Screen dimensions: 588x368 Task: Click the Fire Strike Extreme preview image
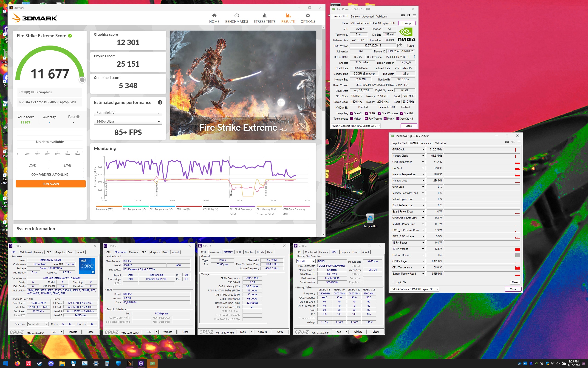[243, 85]
